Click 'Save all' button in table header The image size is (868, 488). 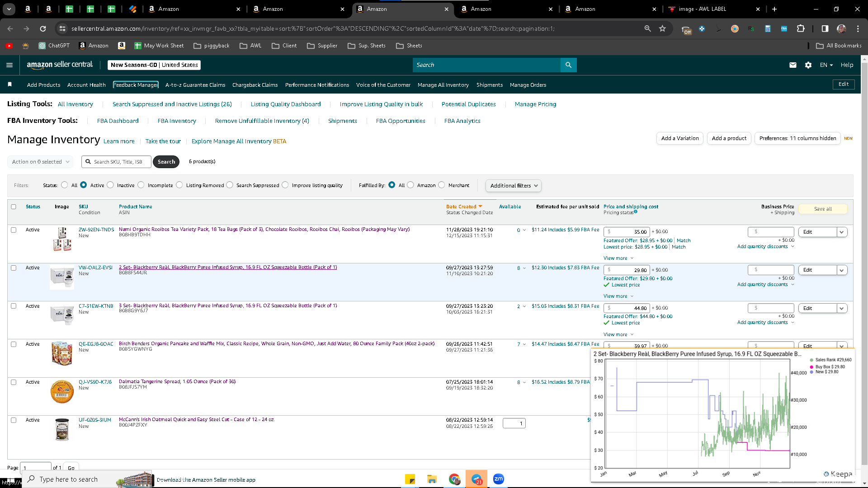pos(823,209)
